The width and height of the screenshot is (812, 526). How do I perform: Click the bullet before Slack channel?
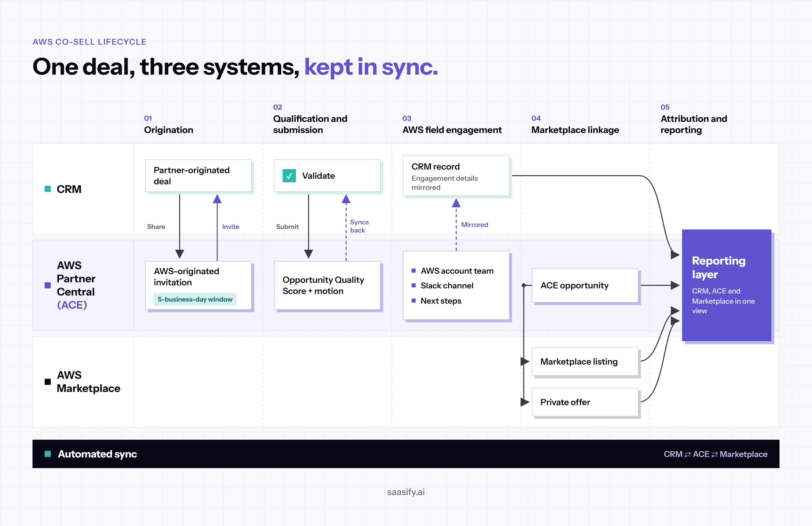pos(414,285)
